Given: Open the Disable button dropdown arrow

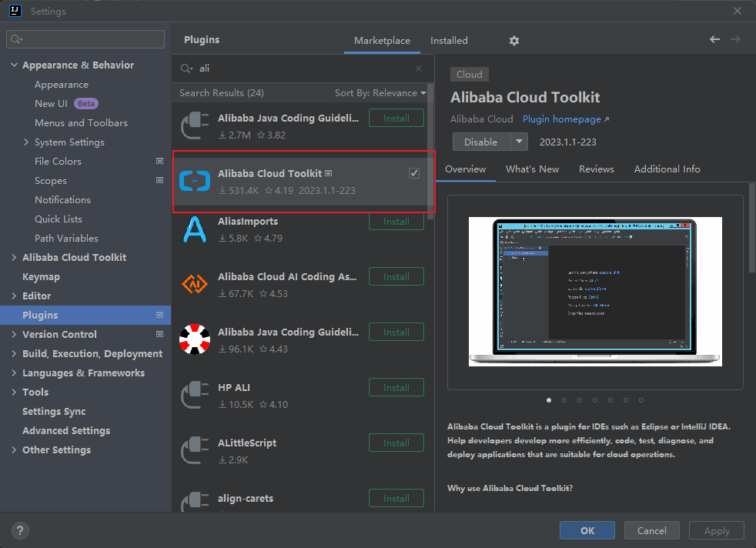Looking at the screenshot, I should [x=519, y=142].
